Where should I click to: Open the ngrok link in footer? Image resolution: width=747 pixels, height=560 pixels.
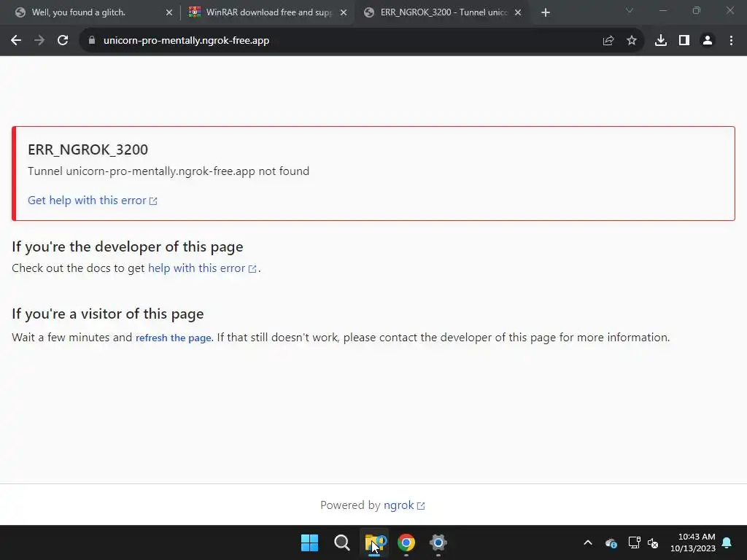404,505
